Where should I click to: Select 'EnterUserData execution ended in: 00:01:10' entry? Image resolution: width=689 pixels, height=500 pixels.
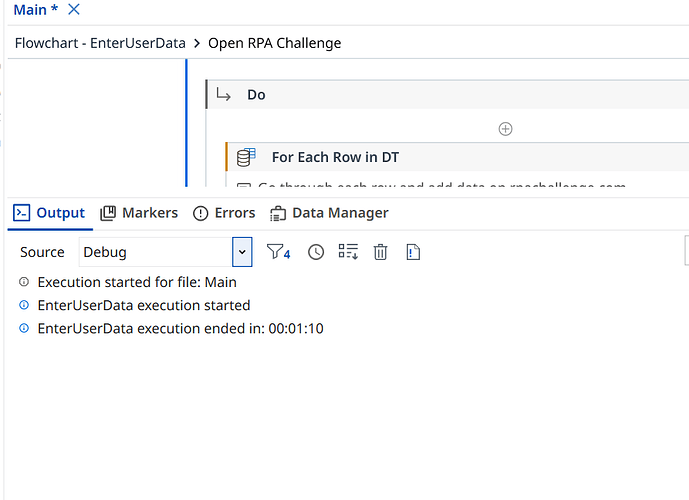tap(181, 329)
